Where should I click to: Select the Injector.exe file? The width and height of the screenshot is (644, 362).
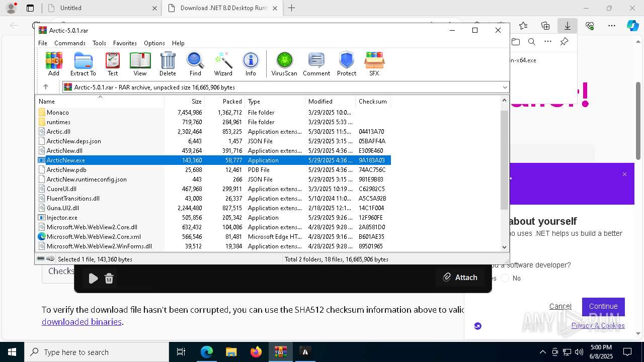click(62, 218)
